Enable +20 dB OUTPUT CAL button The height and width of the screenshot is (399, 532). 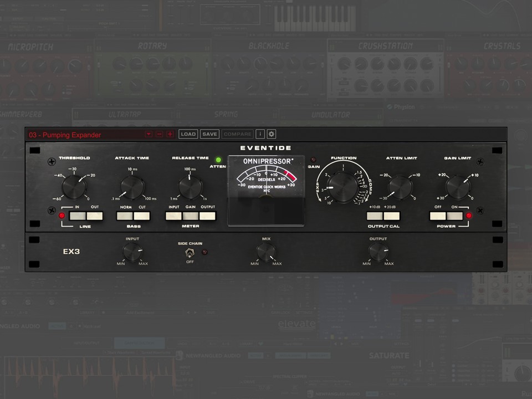click(392, 216)
